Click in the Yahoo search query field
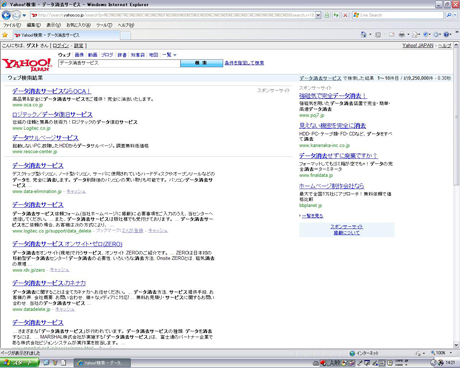This screenshot has width=460, height=368. (x=119, y=63)
